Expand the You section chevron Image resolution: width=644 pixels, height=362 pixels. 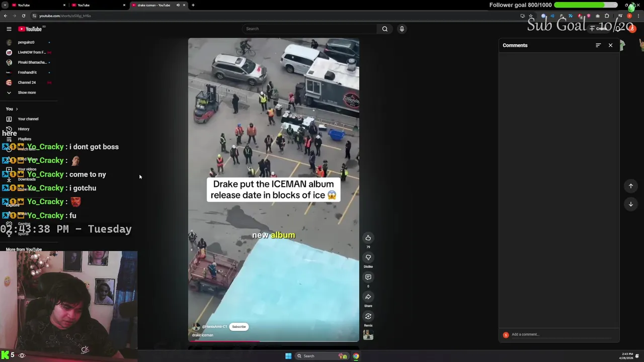[17, 109]
